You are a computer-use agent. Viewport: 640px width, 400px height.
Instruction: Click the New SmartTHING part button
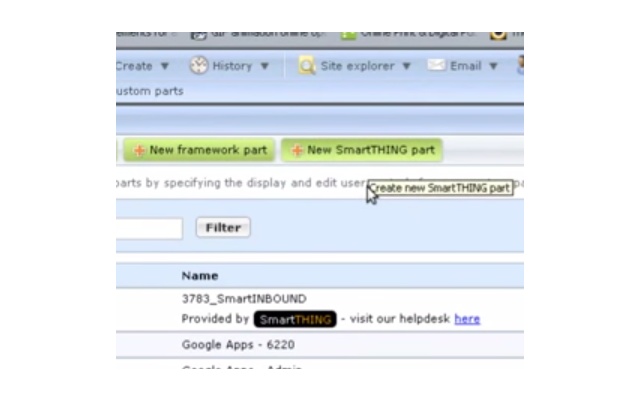(362, 150)
